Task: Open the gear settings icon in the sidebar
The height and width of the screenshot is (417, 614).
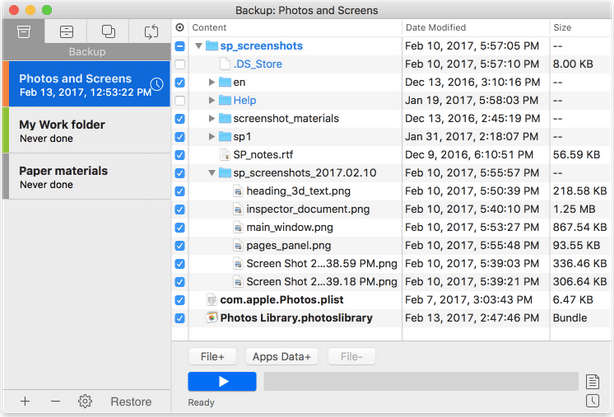Action: point(85,401)
